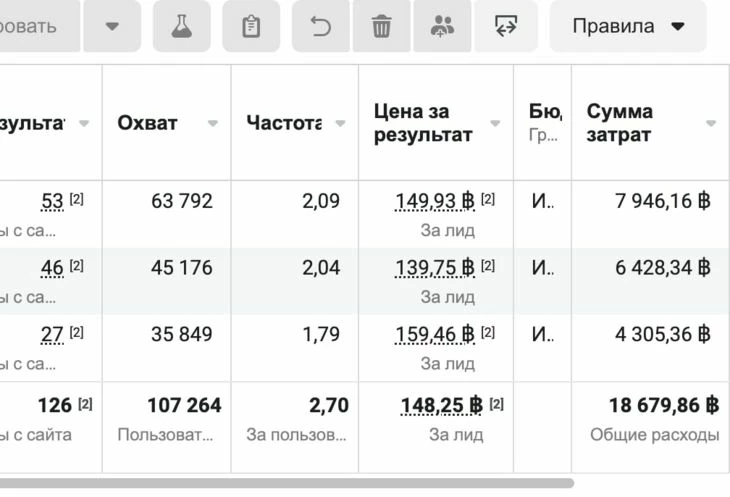Click the Охват column header
Viewport: 730px width, 497px height.
(x=147, y=123)
